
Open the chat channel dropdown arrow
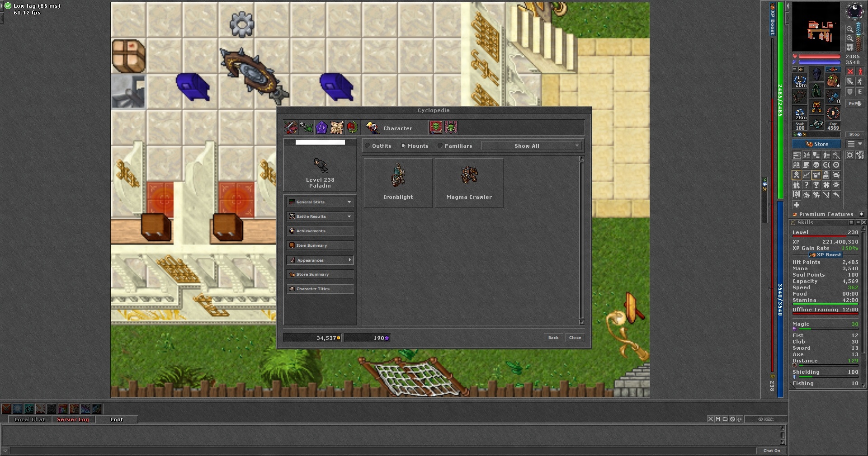click(5, 451)
